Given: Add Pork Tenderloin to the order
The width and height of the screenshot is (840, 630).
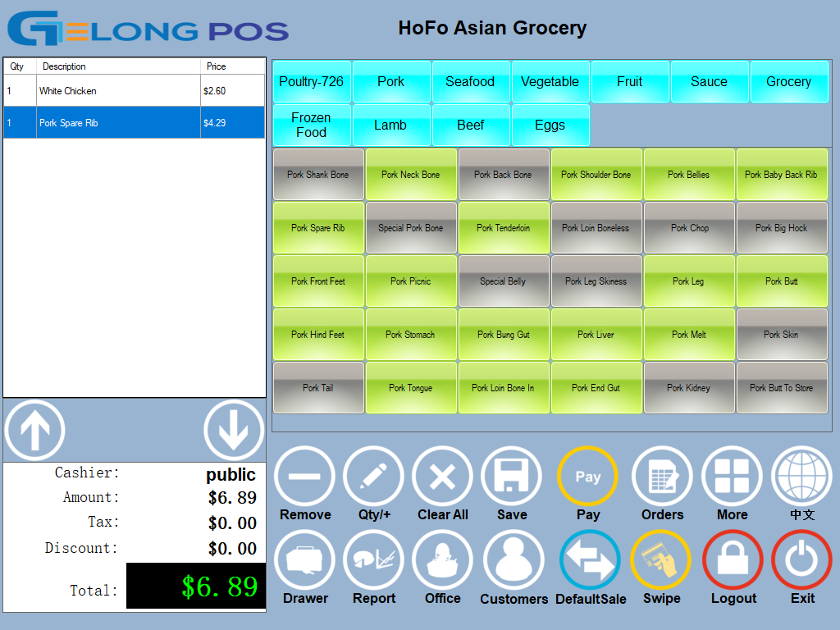Looking at the screenshot, I should point(503,228).
